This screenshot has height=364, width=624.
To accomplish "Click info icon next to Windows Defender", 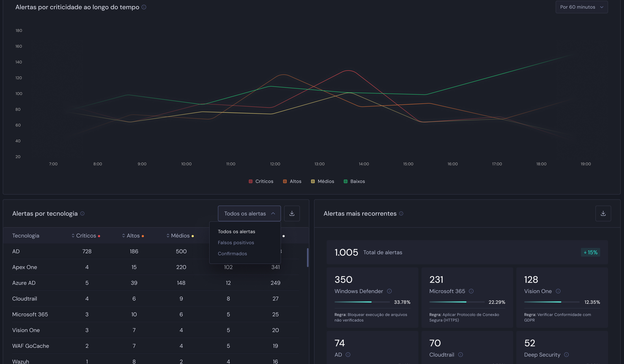I will [389, 291].
